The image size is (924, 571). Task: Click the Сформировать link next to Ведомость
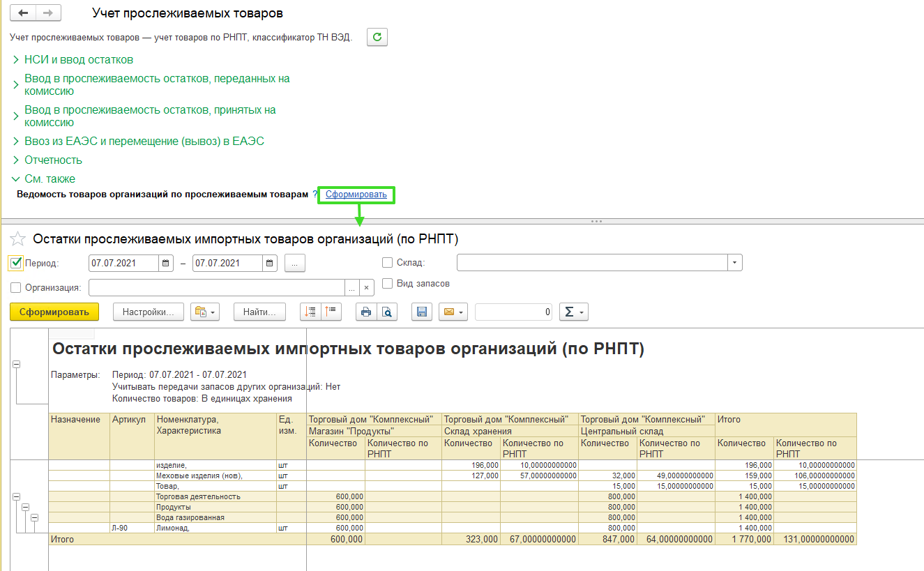coord(356,195)
